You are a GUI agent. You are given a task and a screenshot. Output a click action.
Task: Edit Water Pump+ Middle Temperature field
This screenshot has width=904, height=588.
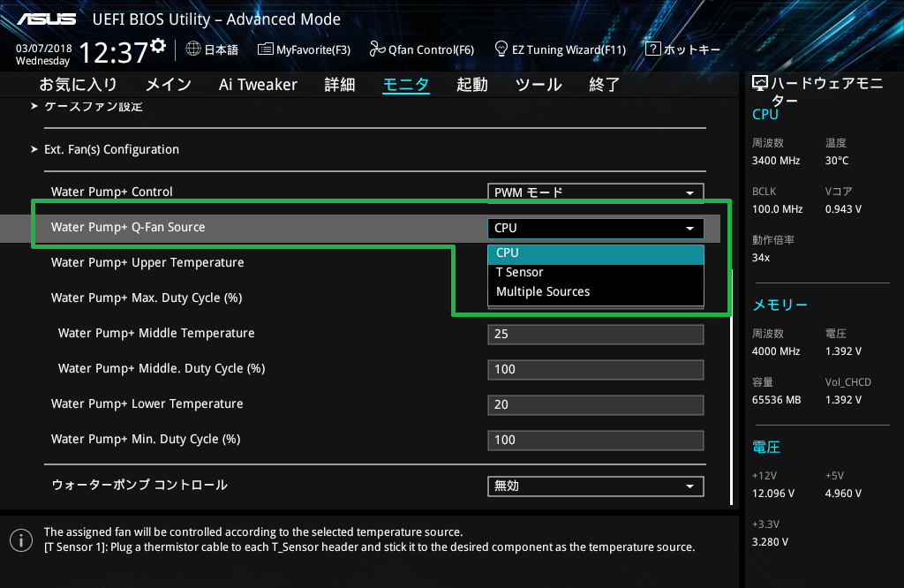(x=596, y=335)
